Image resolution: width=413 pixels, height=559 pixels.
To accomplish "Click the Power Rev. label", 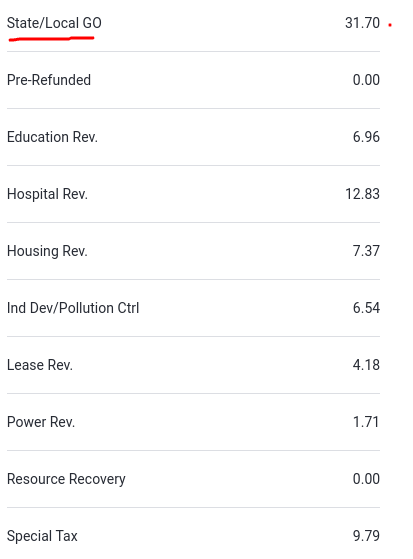I will pyautogui.click(x=41, y=422).
